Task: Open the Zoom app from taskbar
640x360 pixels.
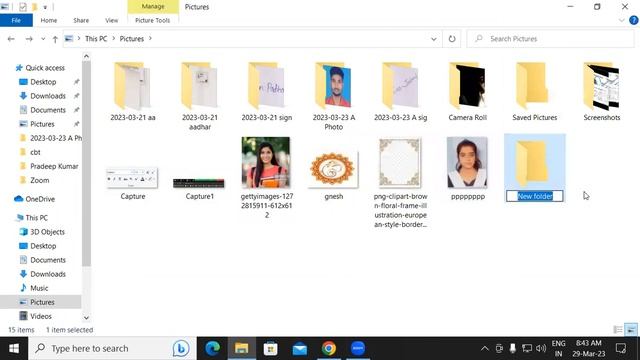Action: tap(358, 348)
